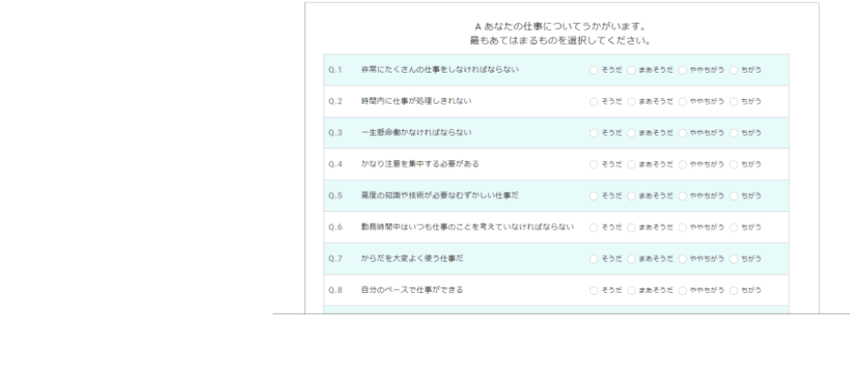Select 'そうだ' for Q.8 question

(594, 290)
